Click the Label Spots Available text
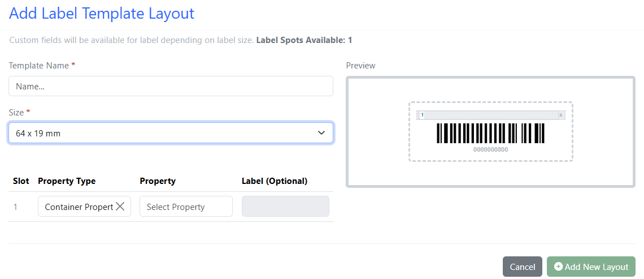Viewport: 644px width, 279px height. tap(304, 40)
